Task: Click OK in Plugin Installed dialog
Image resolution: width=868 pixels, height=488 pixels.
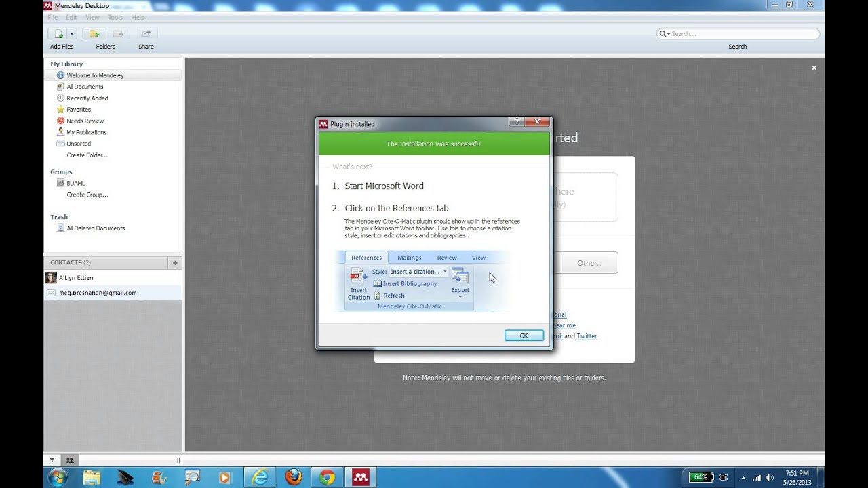Action: 524,335
